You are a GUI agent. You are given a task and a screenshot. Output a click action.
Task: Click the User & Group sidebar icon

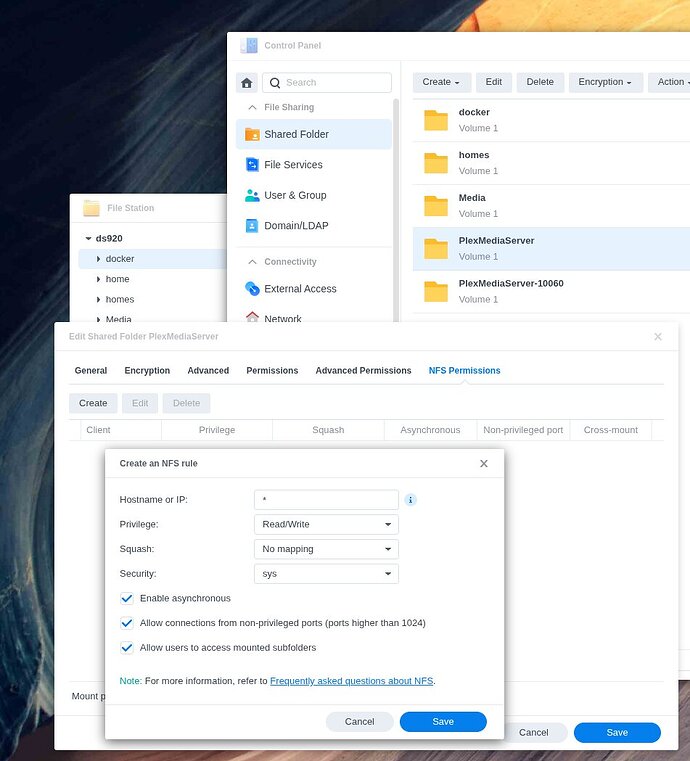(252, 195)
